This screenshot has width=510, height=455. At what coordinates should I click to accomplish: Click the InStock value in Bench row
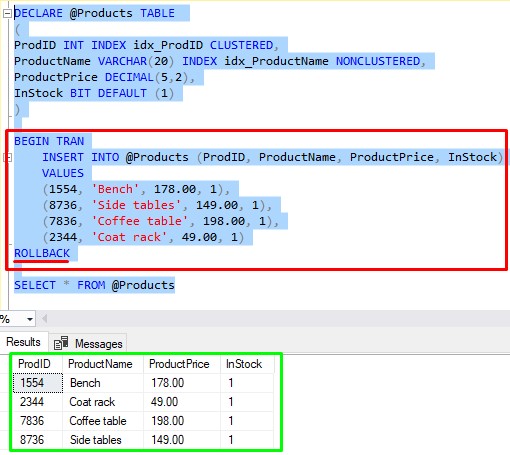point(247,383)
